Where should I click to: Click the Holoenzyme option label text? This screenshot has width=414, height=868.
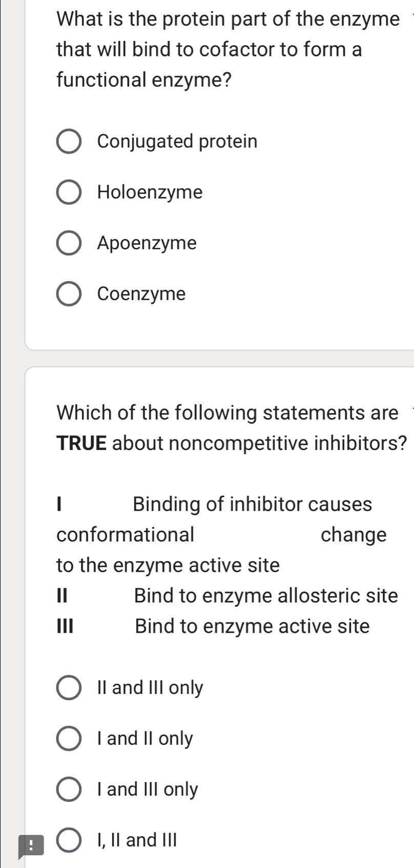[150, 192]
